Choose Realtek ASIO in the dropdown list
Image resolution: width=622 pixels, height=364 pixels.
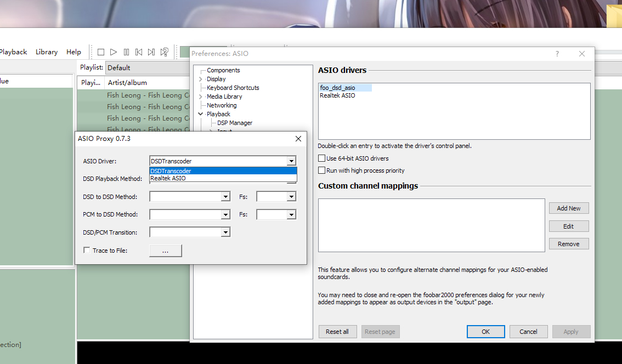[223, 178]
